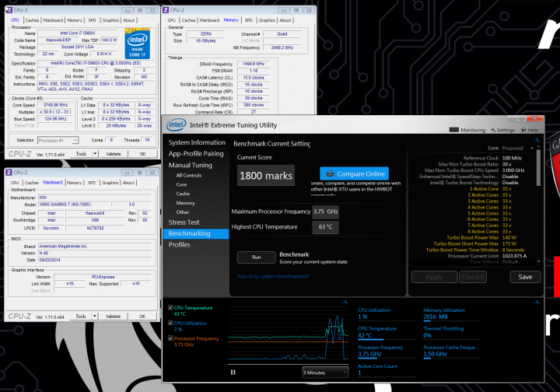Pause the monitoring graph
This screenshot has width=560, height=392.
(233, 372)
